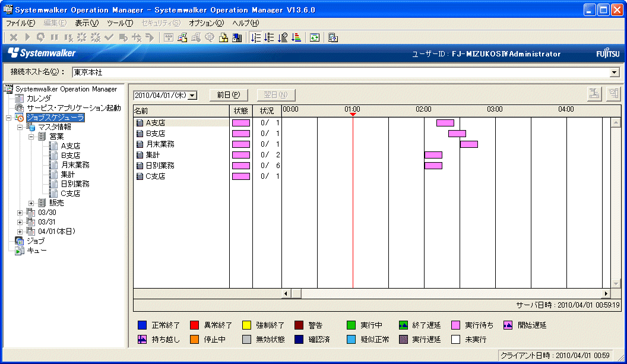Image resolution: width=627 pixels, height=364 pixels.
Task: Select the カレンダ calendar icon in tree
Action: coord(20,99)
